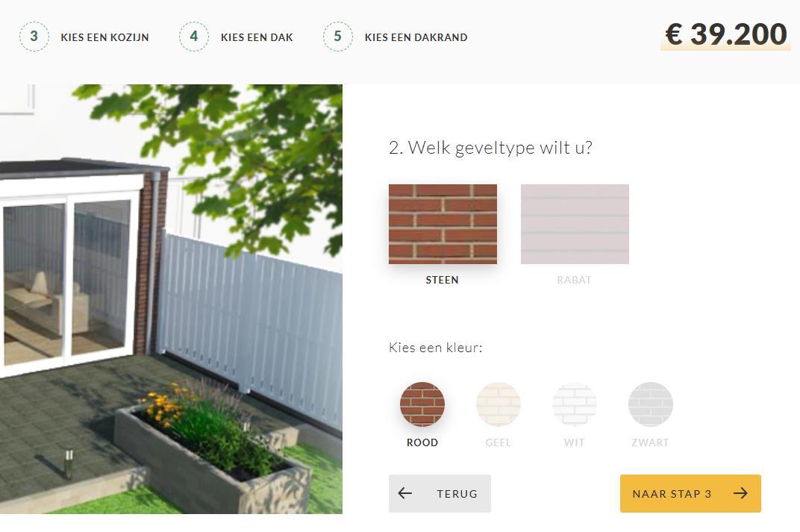
Task: Click the left arrow on Terug
Action: (x=405, y=493)
